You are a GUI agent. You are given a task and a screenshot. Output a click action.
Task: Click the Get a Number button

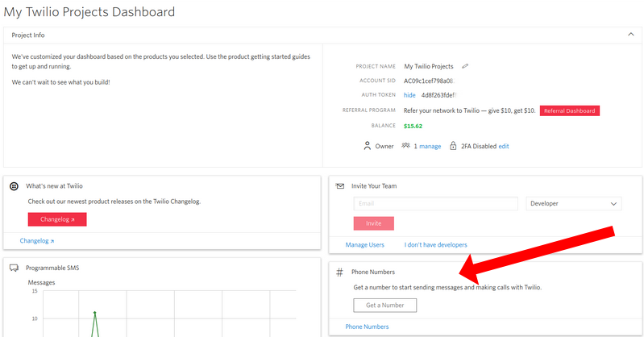pos(384,306)
